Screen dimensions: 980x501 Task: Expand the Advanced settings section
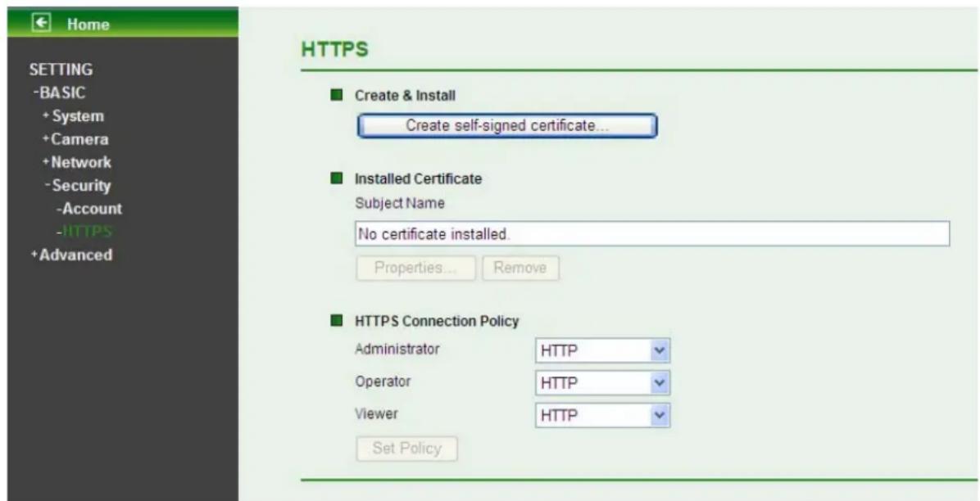[x=72, y=255]
